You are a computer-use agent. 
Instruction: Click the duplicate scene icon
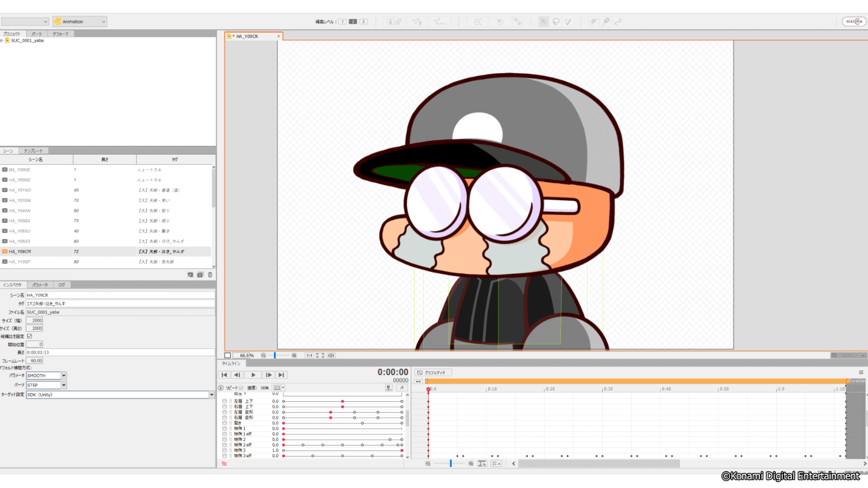click(200, 275)
